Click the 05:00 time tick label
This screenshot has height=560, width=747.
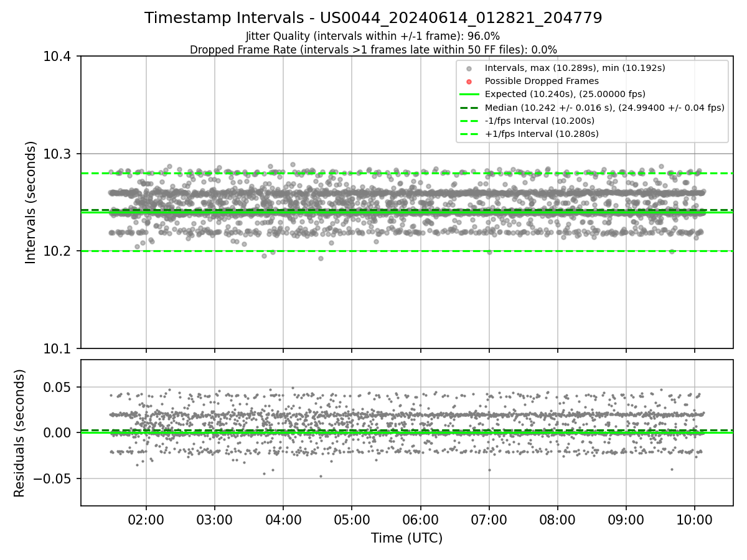[x=352, y=520]
